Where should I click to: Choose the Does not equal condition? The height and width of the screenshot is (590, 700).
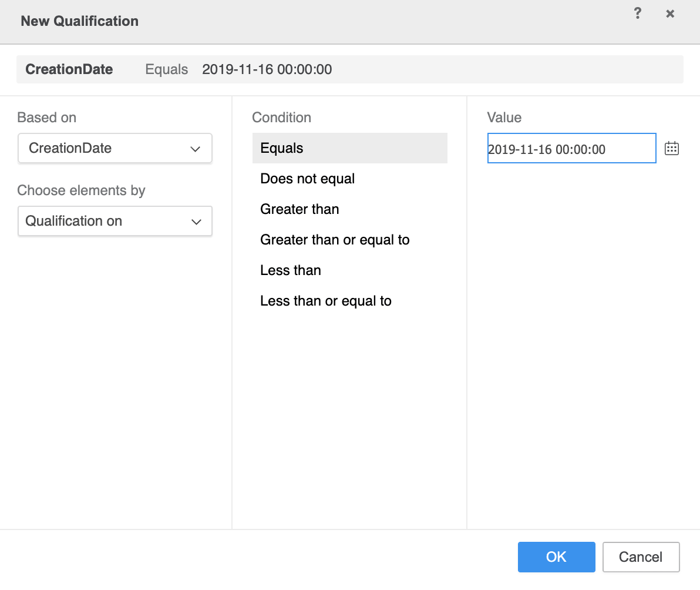click(308, 179)
